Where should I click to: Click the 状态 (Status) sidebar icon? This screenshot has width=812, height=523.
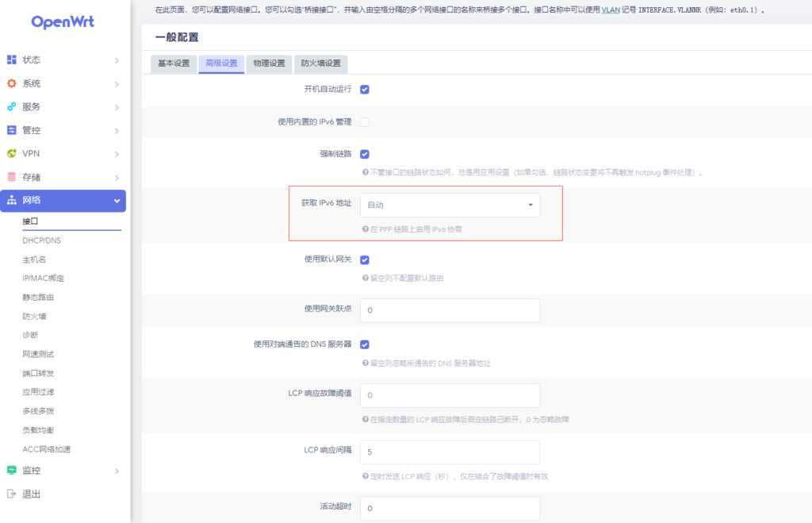[11, 60]
